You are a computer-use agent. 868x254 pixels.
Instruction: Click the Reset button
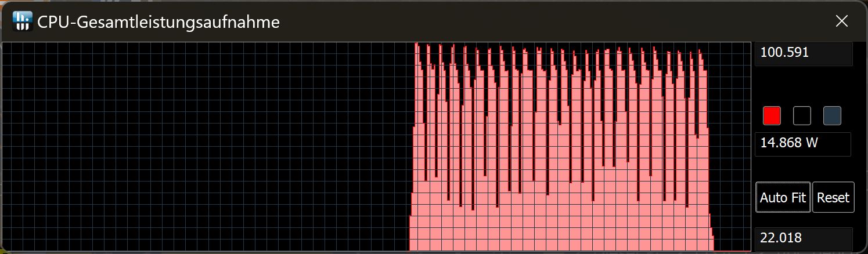click(x=833, y=197)
